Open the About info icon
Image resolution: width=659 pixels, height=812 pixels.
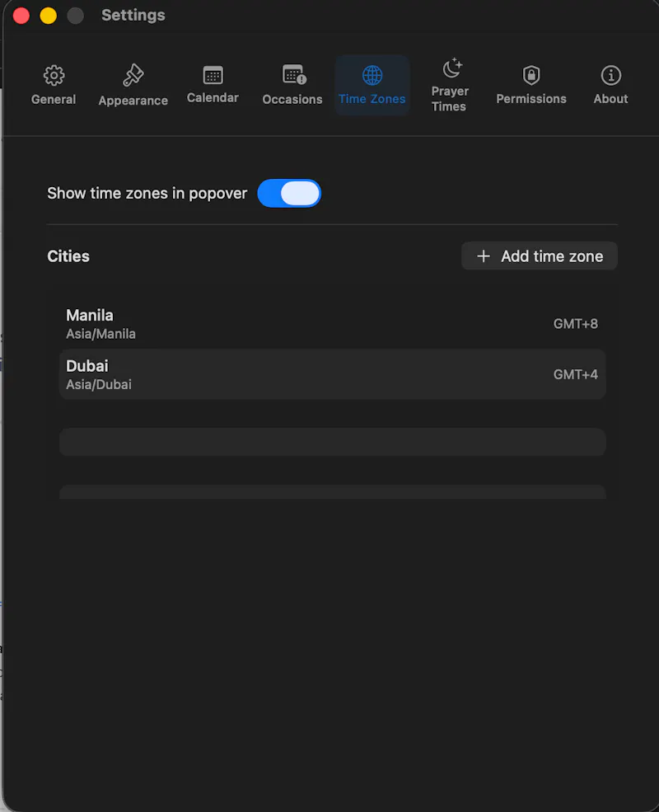click(x=611, y=76)
